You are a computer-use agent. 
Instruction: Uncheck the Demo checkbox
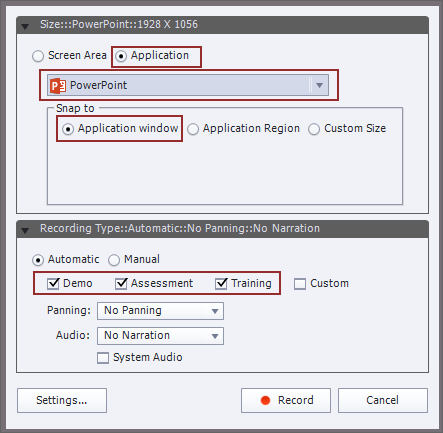tap(53, 284)
